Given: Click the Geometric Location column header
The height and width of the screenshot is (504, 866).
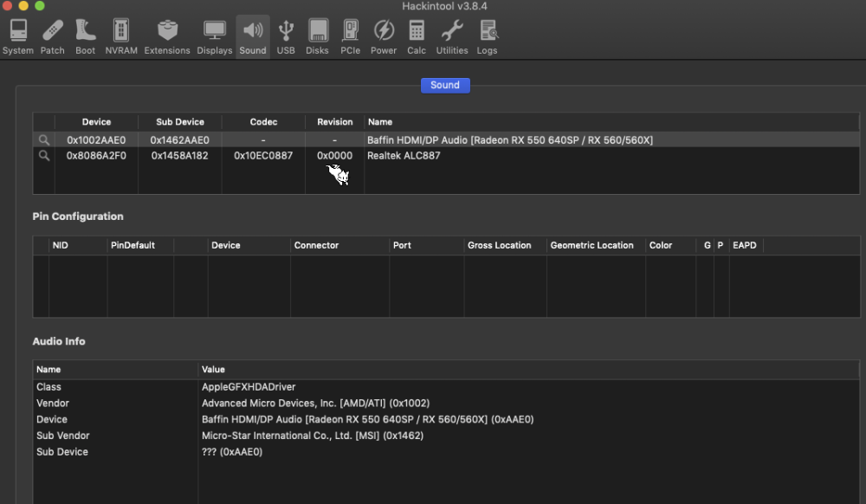Looking at the screenshot, I should coord(591,245).
